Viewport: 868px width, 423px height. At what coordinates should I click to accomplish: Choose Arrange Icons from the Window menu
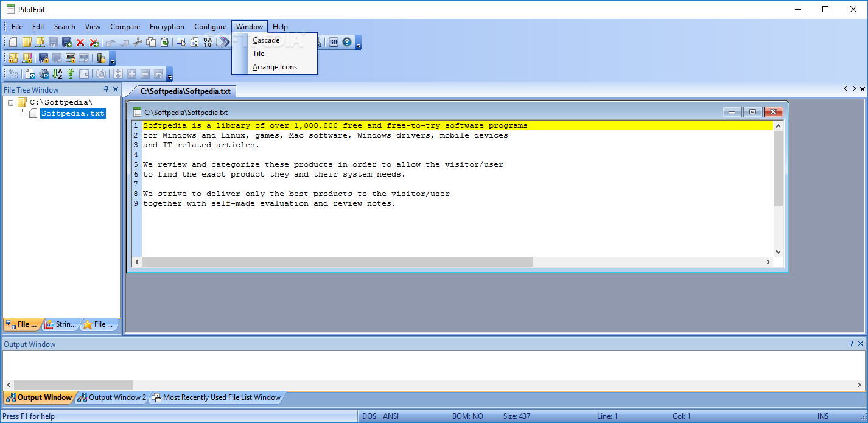pos(275,67)
